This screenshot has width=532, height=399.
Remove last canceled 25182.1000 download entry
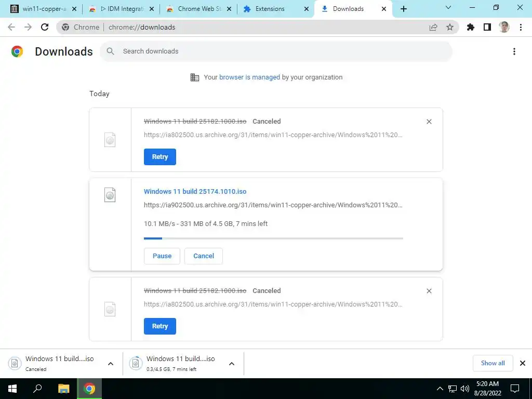point(429,291)
